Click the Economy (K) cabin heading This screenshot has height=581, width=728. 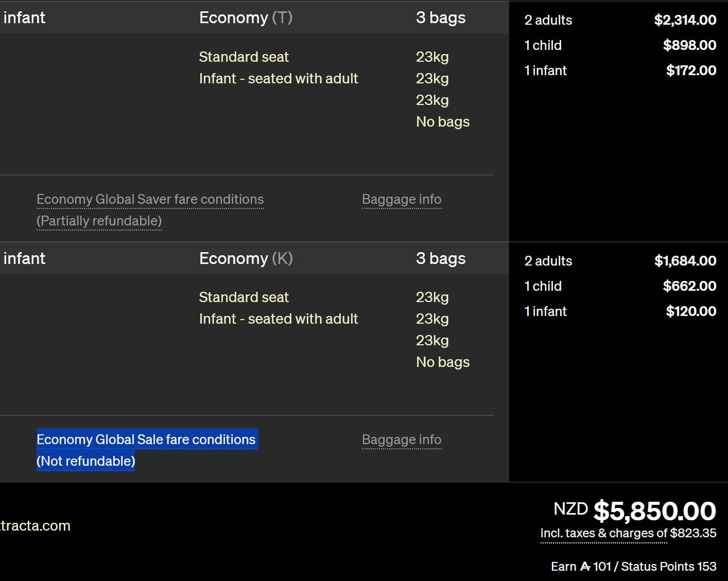pyautogui.click(x=246, y=258)
